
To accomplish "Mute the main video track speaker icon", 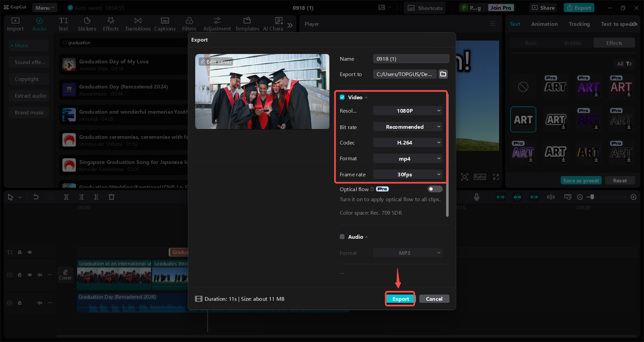I will tap(39, 275).
